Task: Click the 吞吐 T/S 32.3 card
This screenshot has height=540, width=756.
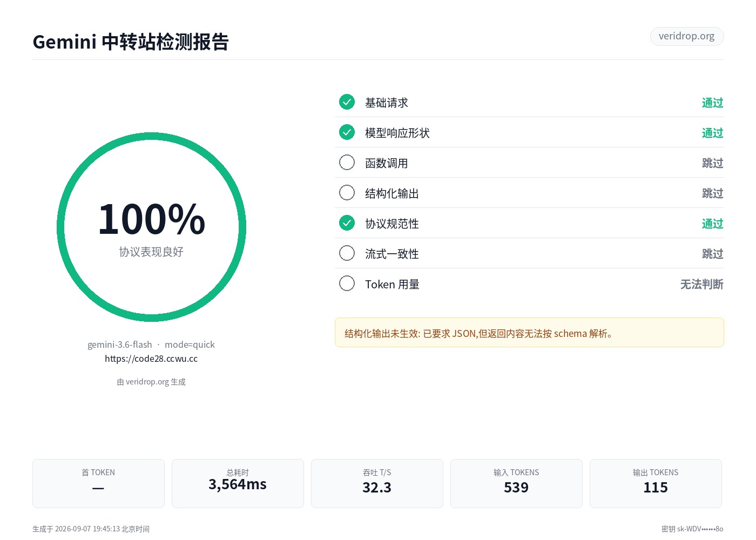Action: click(x=377, y=483)
